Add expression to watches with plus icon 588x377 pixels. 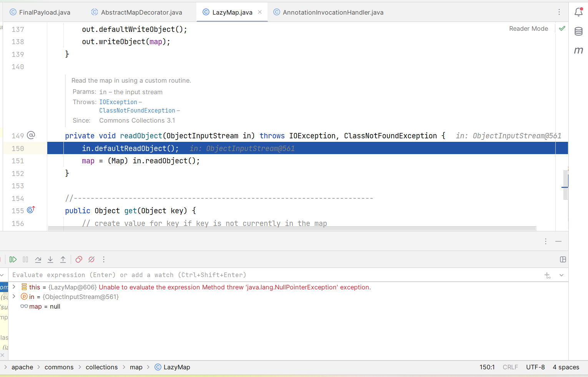pyautogui.click(x=547, y=275)
